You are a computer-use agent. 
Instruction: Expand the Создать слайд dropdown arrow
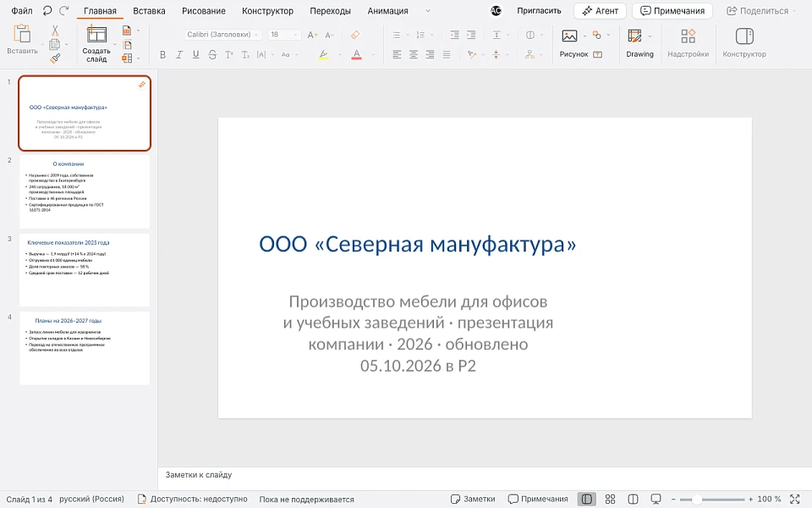click(x=115, y=44)
